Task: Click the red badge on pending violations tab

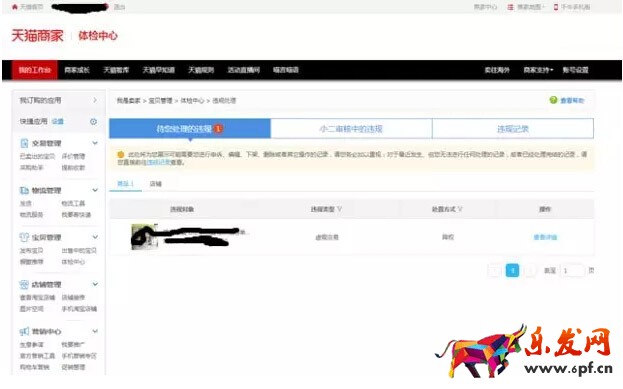Action: (218, 128)
